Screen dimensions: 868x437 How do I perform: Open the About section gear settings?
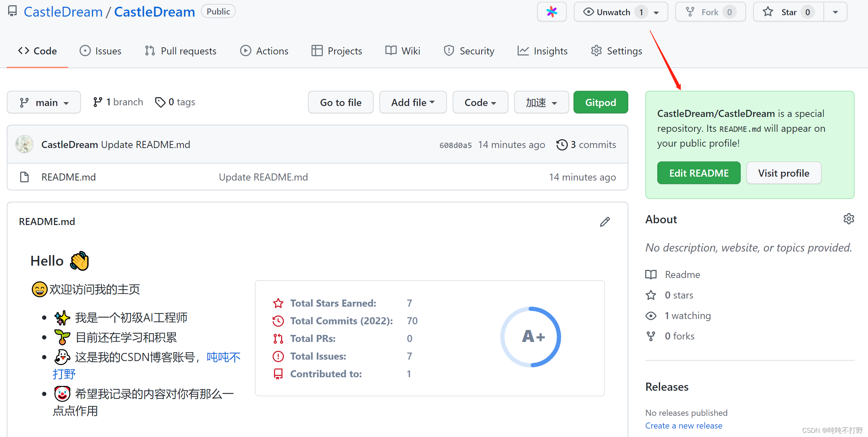849,219
